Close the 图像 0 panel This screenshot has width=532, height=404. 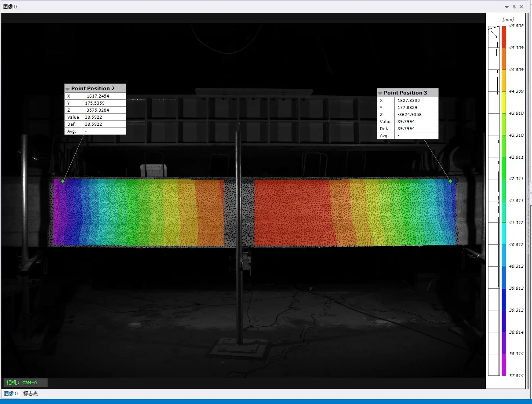click(x=521, y=7)
